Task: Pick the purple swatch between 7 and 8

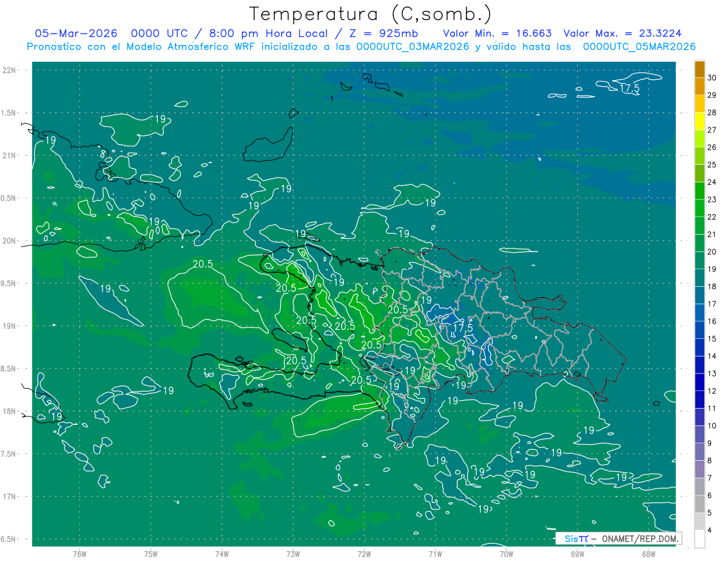Action: [x=699, y=469]
